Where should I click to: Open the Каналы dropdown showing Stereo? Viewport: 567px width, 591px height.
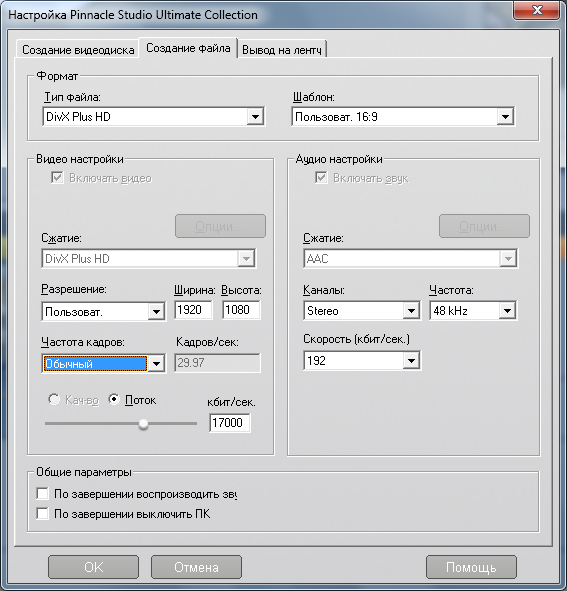[x=362, y=311]
